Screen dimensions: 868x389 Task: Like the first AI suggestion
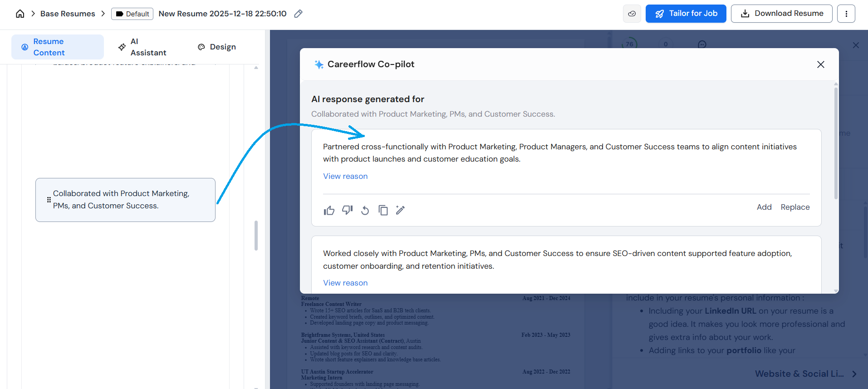tap(329, 210)
